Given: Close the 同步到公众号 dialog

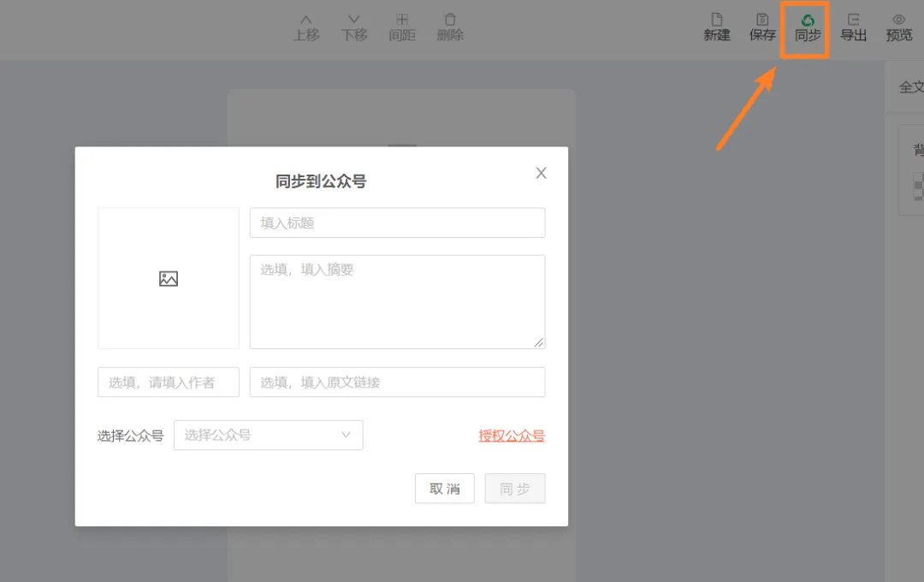Looking at the screenshot, I should (x=541, y=173).
